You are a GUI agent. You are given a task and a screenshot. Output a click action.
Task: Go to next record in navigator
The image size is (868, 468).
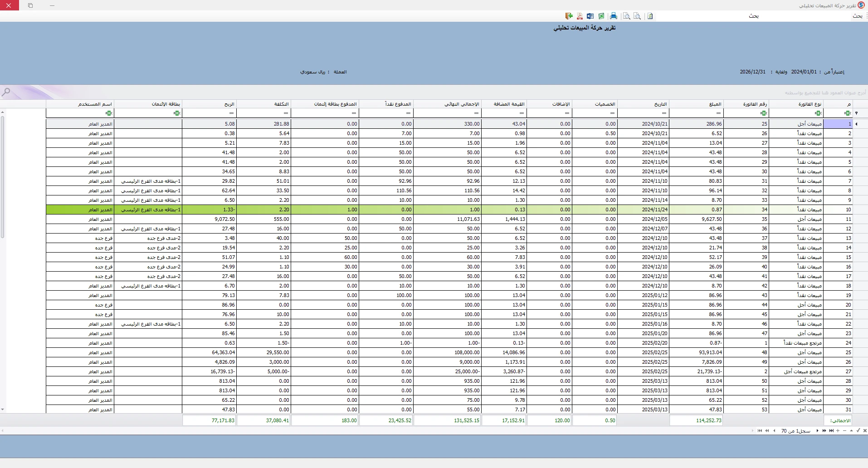click(817, 431)
